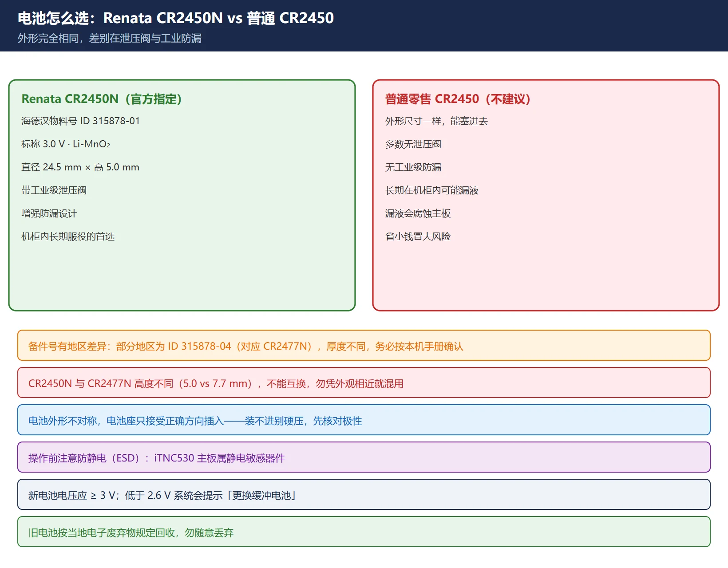Select the heading 'Renata CR2450N（官方指定）'
This screenshot has height=568, width=728.
click(x=102, y=99)
